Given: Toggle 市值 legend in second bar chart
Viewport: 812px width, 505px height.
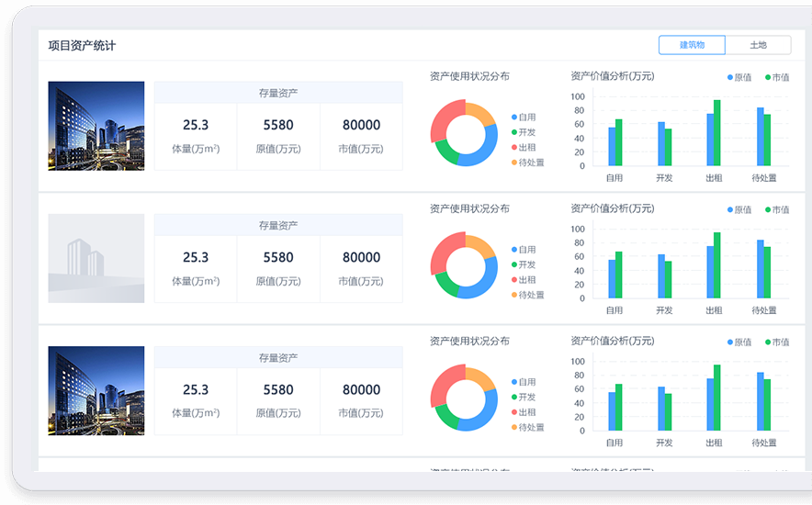Looking at the screenshot, I should click(777, 210).
